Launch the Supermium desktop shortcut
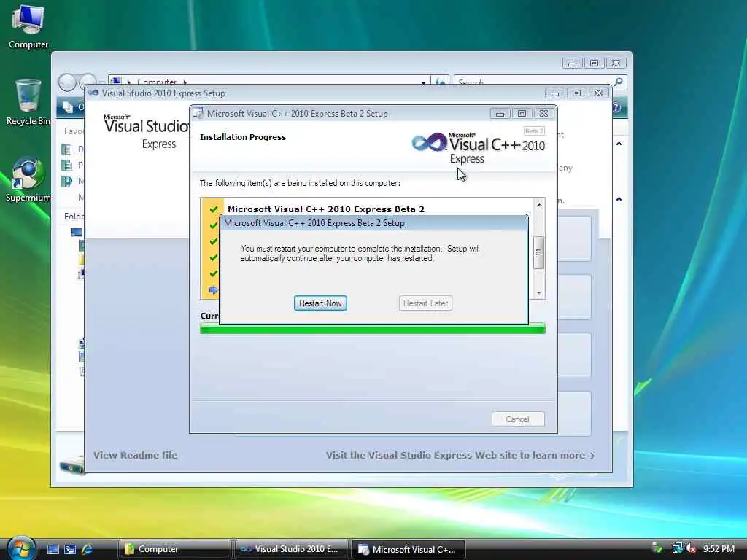The height and width of the screenshot is (560, 747). 28,180
